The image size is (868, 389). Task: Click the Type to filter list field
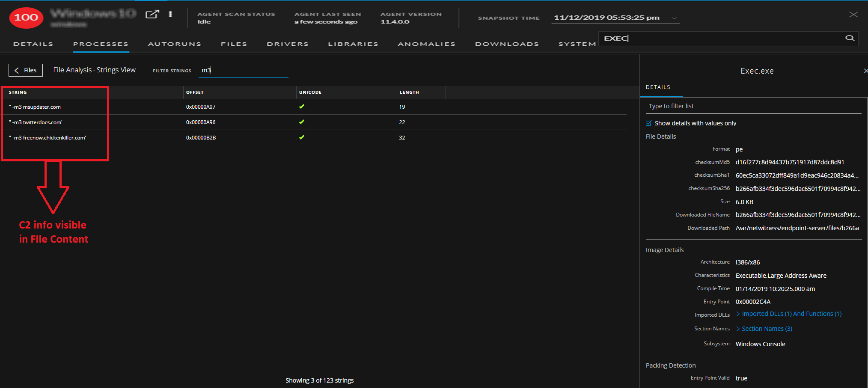(x=753, y=106)
